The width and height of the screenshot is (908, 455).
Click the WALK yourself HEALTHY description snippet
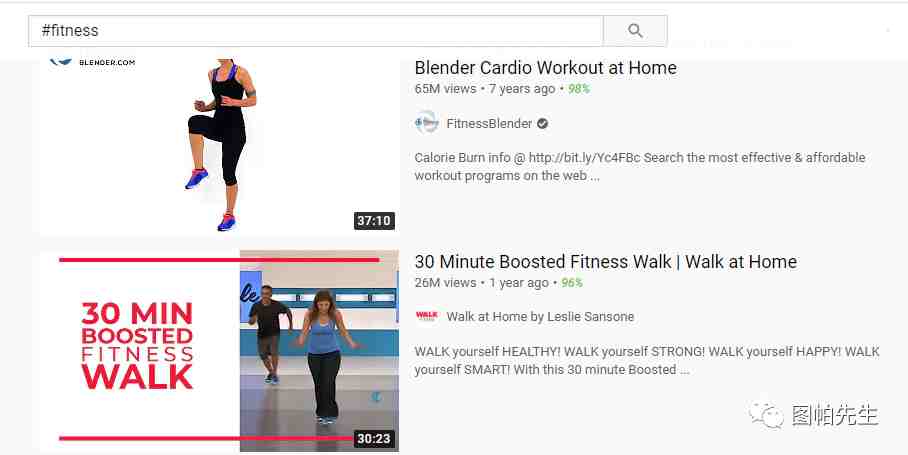pos(647,360)
